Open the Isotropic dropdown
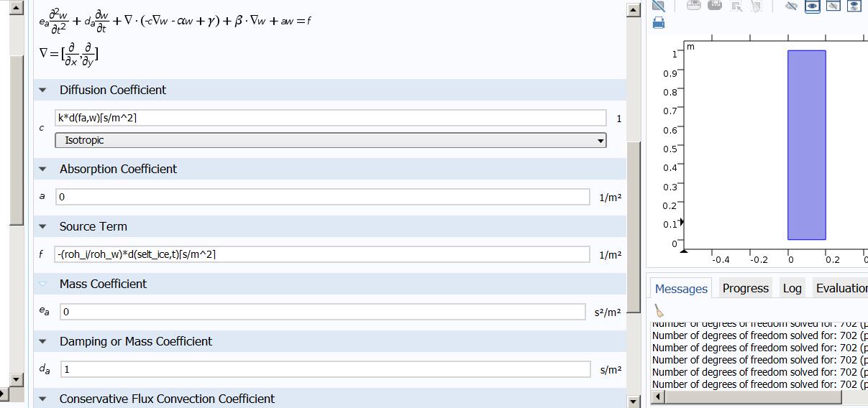 click(331, 140)
